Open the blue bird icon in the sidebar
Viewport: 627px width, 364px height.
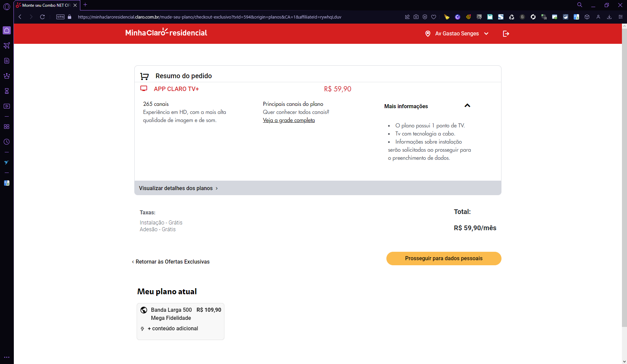coord(7,162)
